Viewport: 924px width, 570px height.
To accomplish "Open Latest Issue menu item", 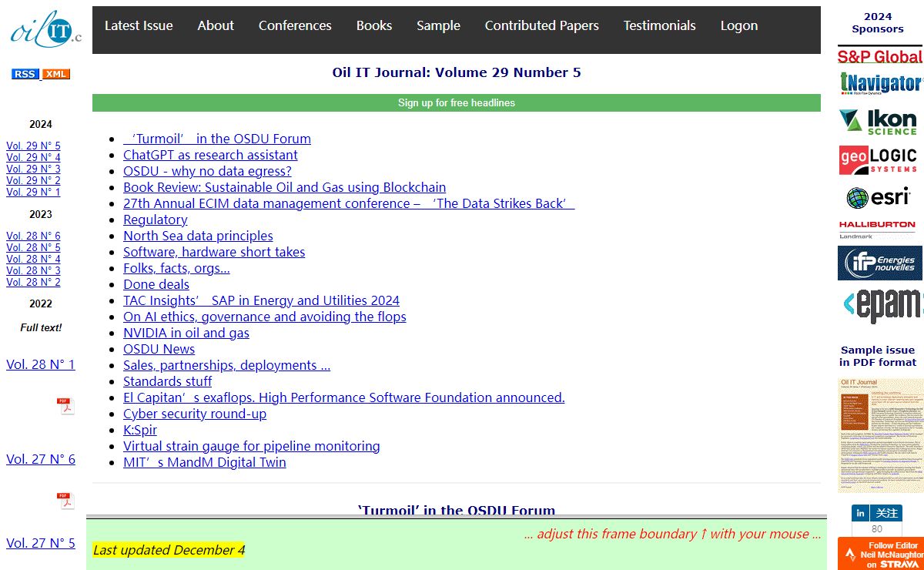I will pyautogui.click(x=139, y=25).
